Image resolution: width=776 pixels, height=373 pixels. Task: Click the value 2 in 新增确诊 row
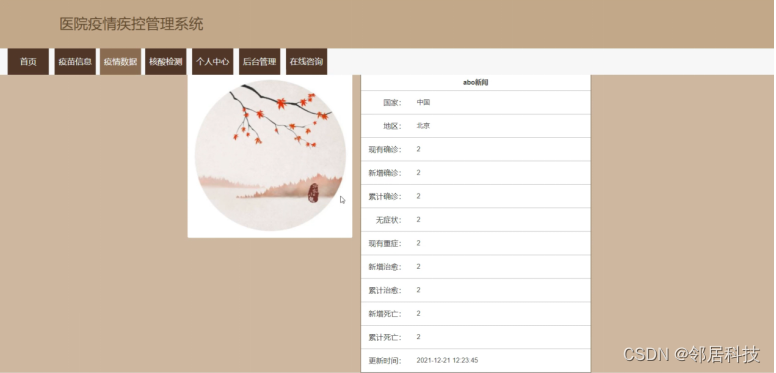tap(419, 173)
